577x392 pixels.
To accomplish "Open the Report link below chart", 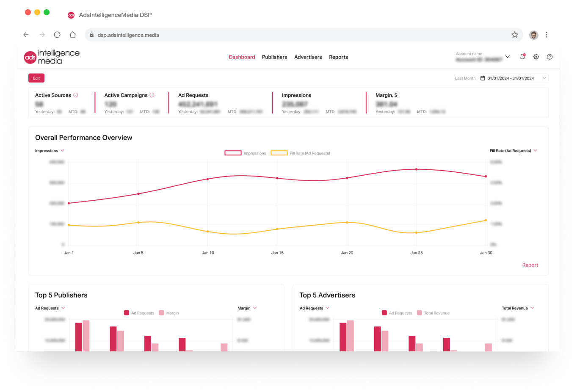I will (x=530, y=265).
